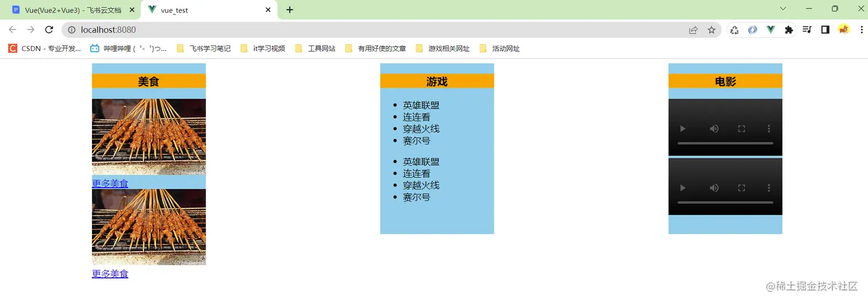Switch to the Vue(Vue2+Vue3) 飞书云文档 tab
The height and width of the screenshot is (302, 868).
[x=70, y=10]
